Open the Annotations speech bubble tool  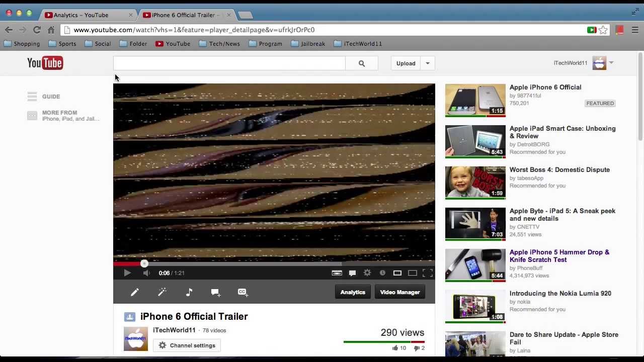point(216,292)
